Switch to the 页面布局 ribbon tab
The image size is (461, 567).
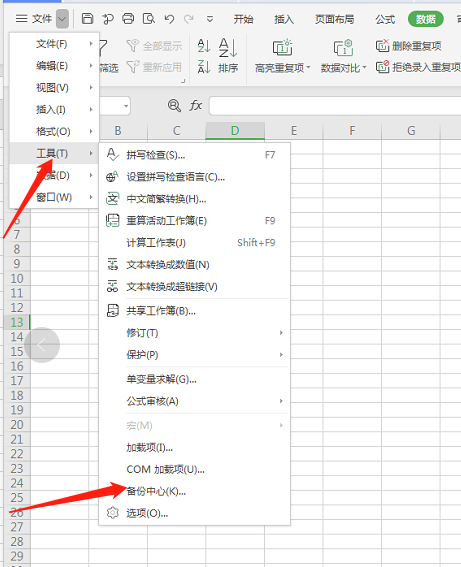334,19
